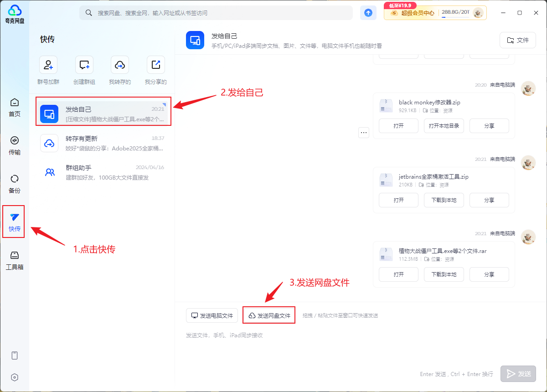Click the 文件 button at top right
Image resolution: width=547 pixels, height=392 pixels.
pos(518,40)
